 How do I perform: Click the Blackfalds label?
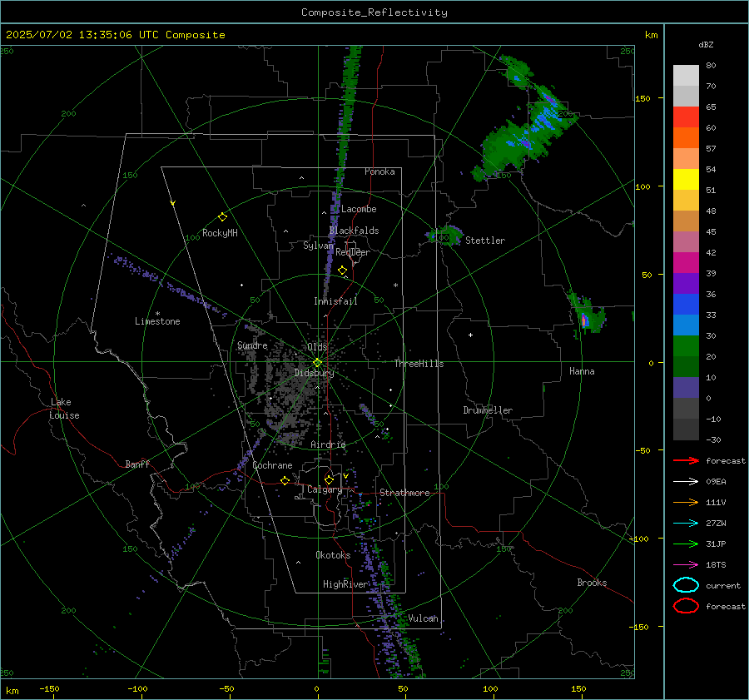354,231
